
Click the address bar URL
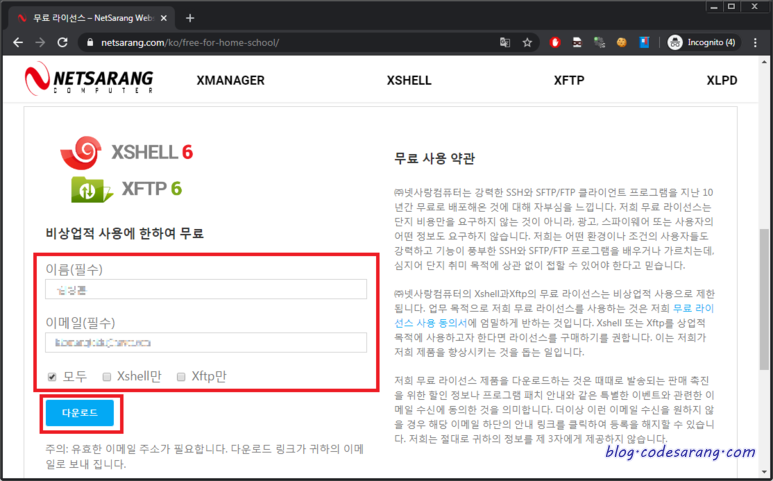tap(190, 43)
